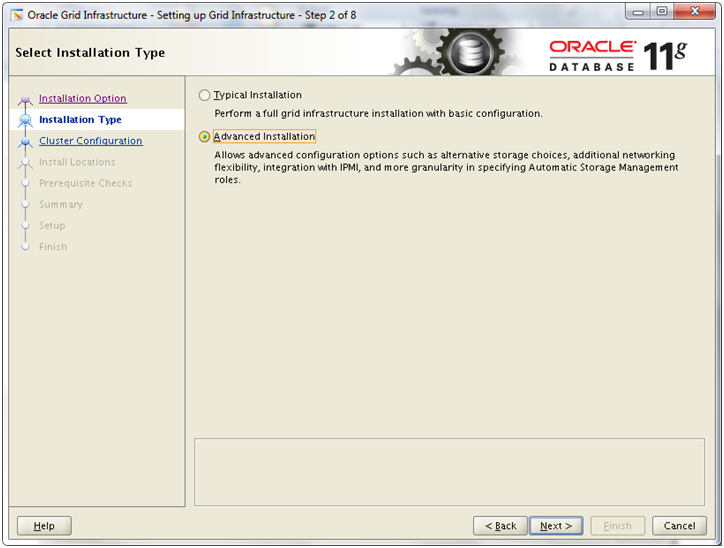Viewport: 724px width, 548px height.
Task: Select the Installation Type step
Action: pos(80,120)
